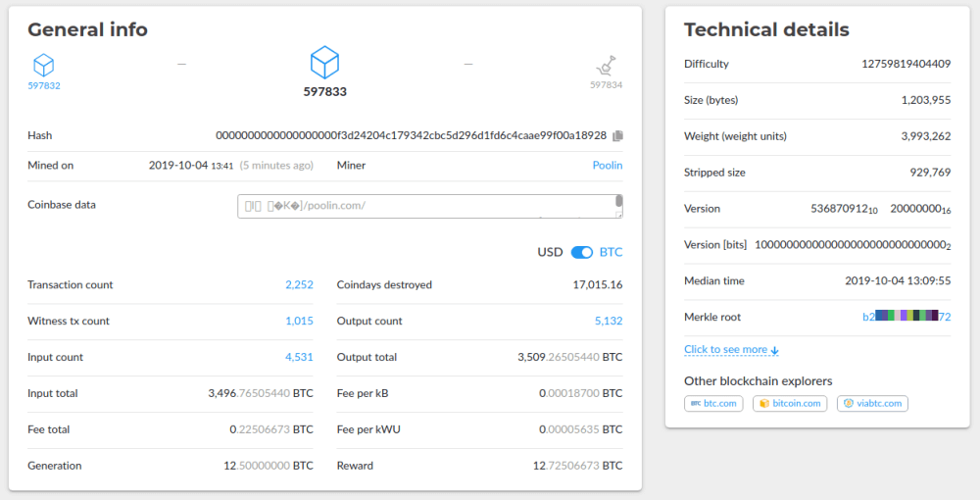Select the BTC currency label

612,252
